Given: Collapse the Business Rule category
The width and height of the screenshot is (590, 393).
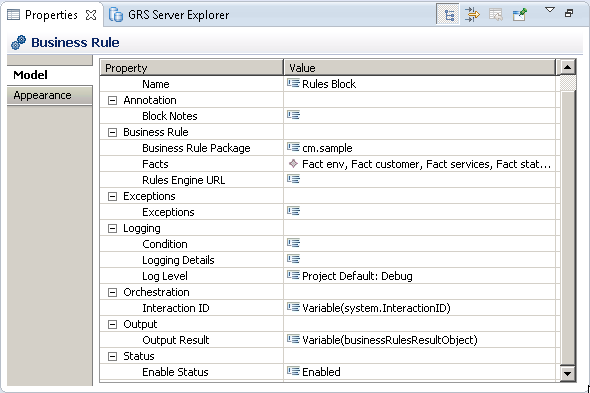Looking at the screenshot, I should point(112,132).
